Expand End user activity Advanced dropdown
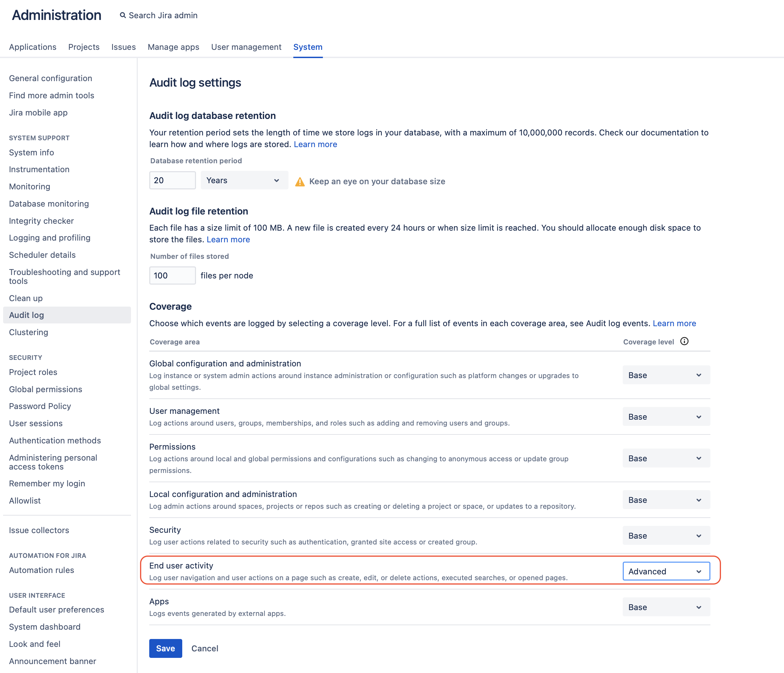784x673 pixels. 666,571
